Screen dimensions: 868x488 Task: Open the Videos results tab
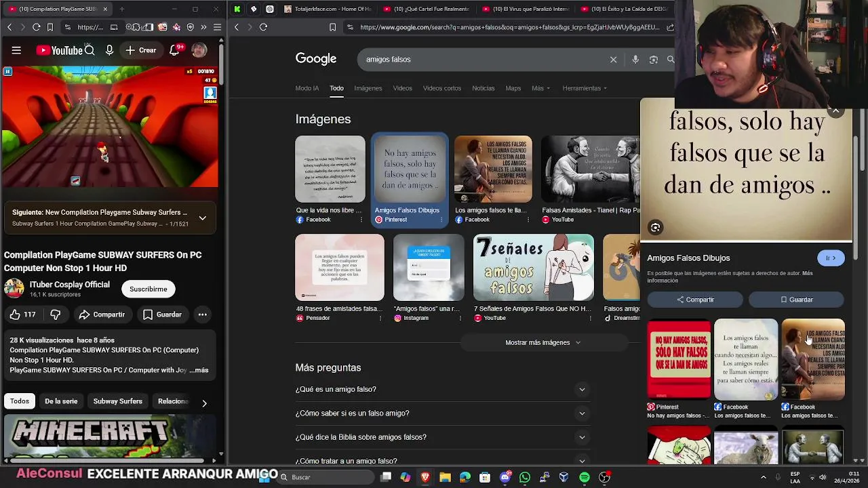click(402, 88)
